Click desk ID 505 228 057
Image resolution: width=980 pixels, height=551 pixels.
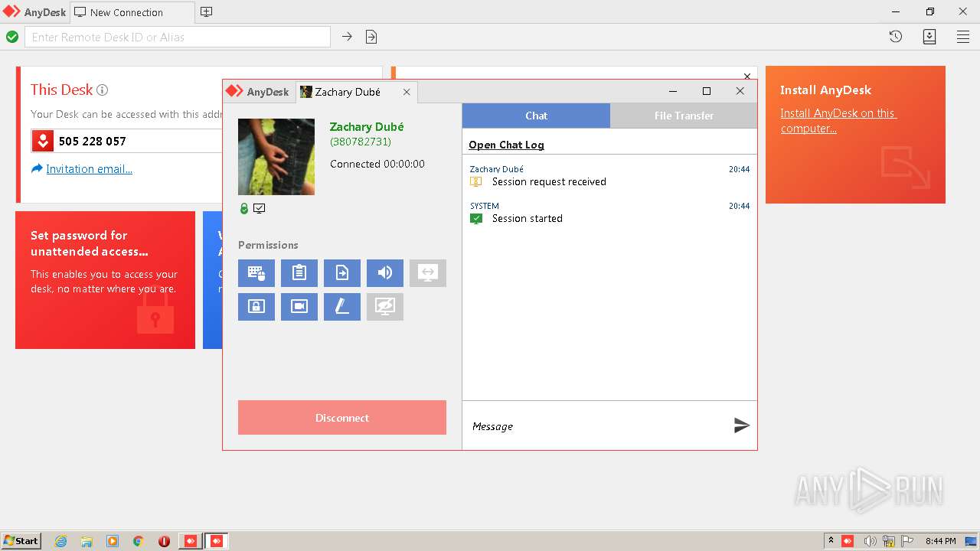pyautogui.click(x=92, y=141)
